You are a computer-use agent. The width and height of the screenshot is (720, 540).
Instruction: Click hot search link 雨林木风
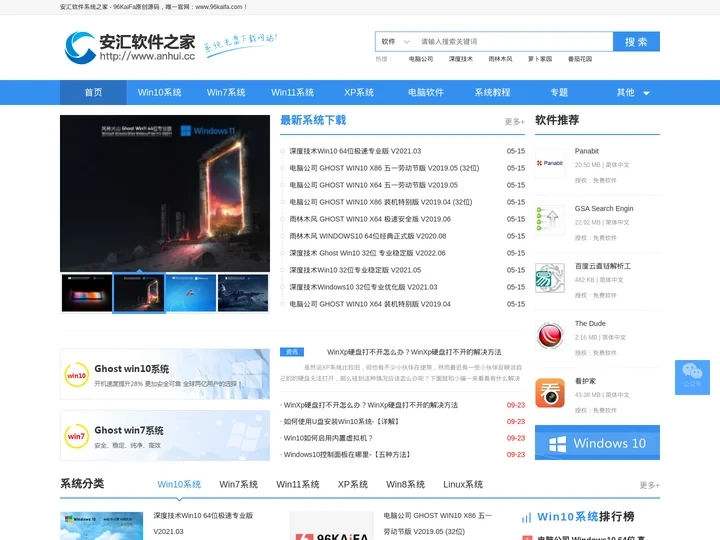pos(500,59)
